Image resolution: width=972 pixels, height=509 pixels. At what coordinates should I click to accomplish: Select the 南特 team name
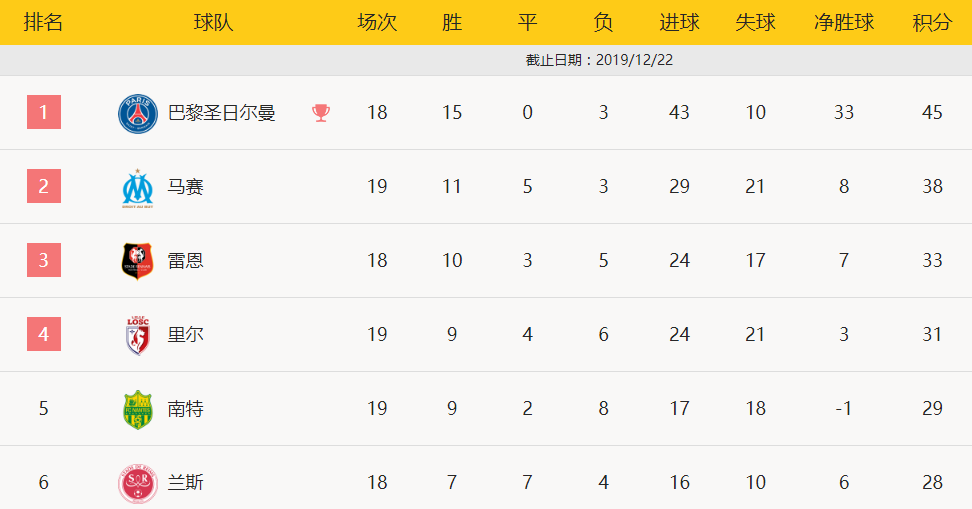[x=185, y=409]
